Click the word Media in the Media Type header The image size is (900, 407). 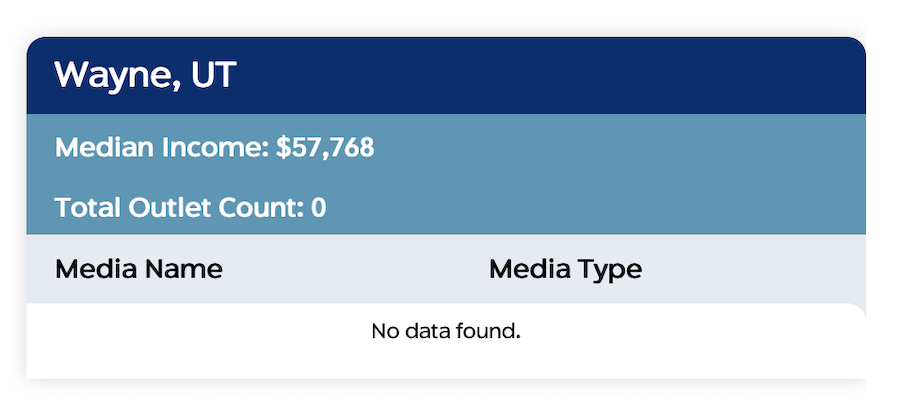(x=530, y=269)
